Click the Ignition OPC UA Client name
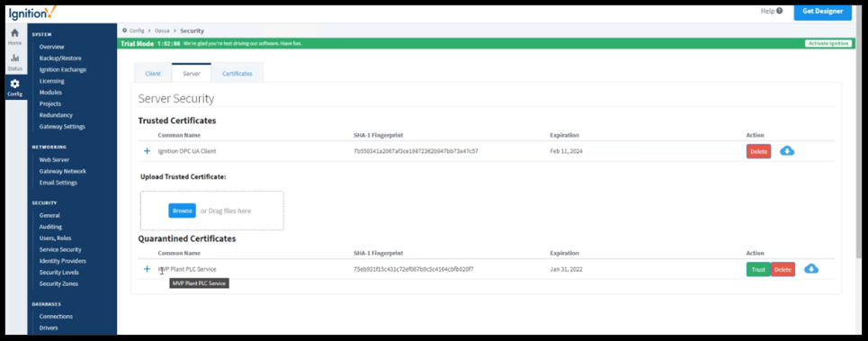Image resolution: width=868 pixels, height=341 pixels. 186,151
